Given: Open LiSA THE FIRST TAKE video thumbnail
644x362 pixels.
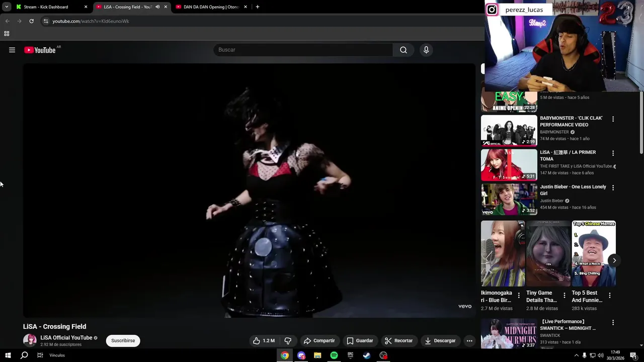Looking at the screenshot, I should click(x=509, y=165).
